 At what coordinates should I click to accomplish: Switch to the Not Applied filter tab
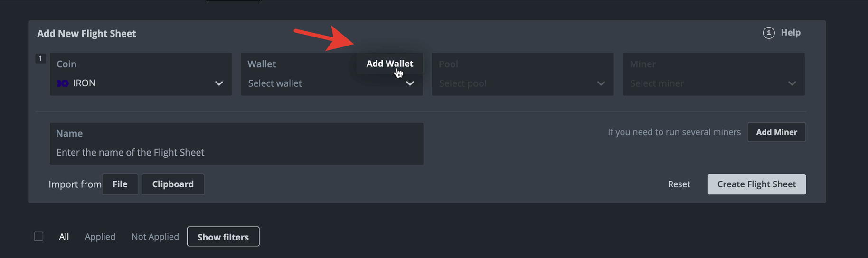(155, 236)
